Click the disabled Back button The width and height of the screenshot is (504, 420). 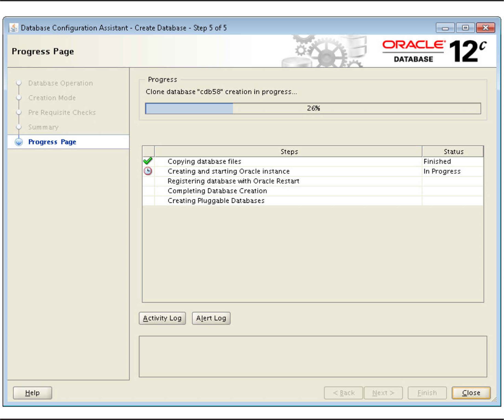tap(344, 393)
